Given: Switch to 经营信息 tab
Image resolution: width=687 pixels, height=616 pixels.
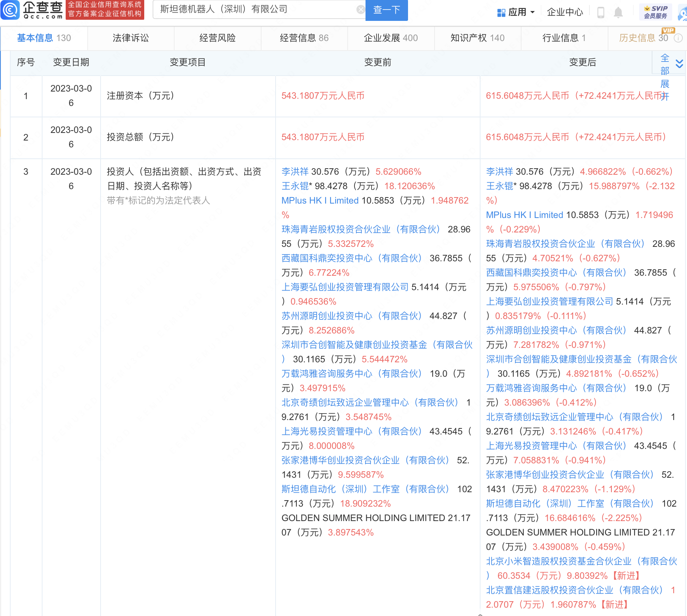Looking at the screenshot, I should tap(304, 38).
